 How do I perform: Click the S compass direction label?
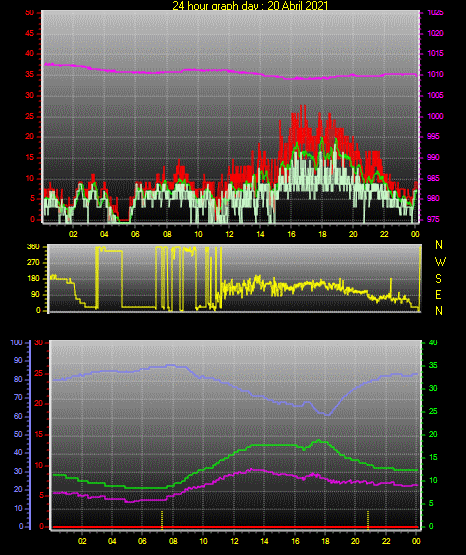click(438, 279)
